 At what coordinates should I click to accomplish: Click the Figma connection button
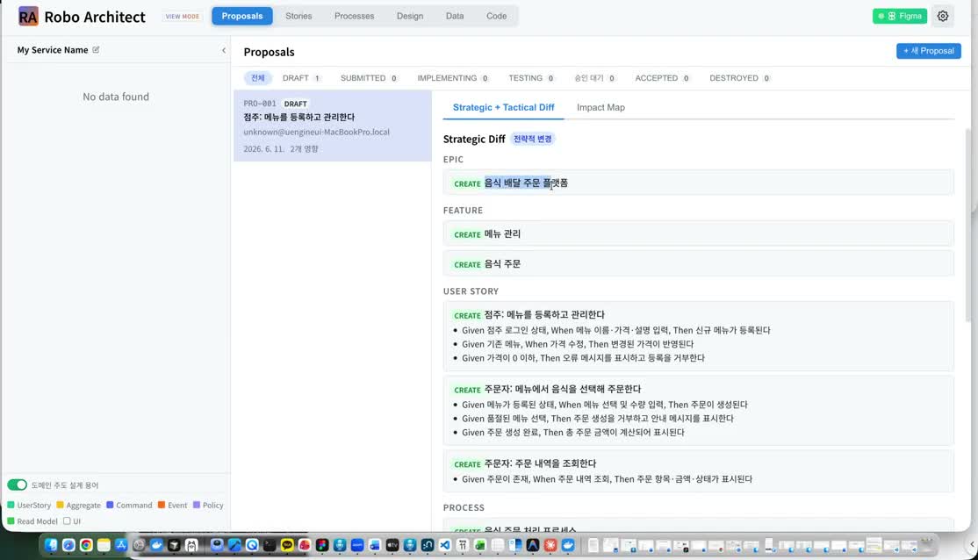pyautogui.click(x=899, y=16)
